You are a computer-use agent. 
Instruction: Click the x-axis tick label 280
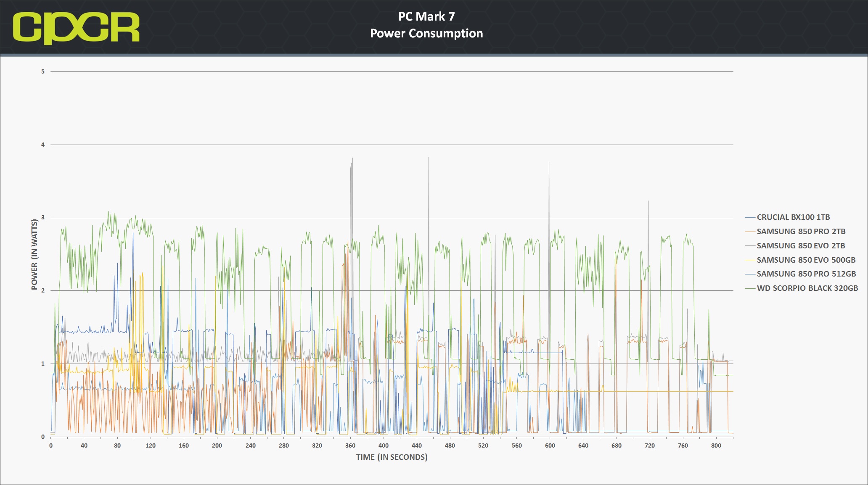tap(284, 445)
